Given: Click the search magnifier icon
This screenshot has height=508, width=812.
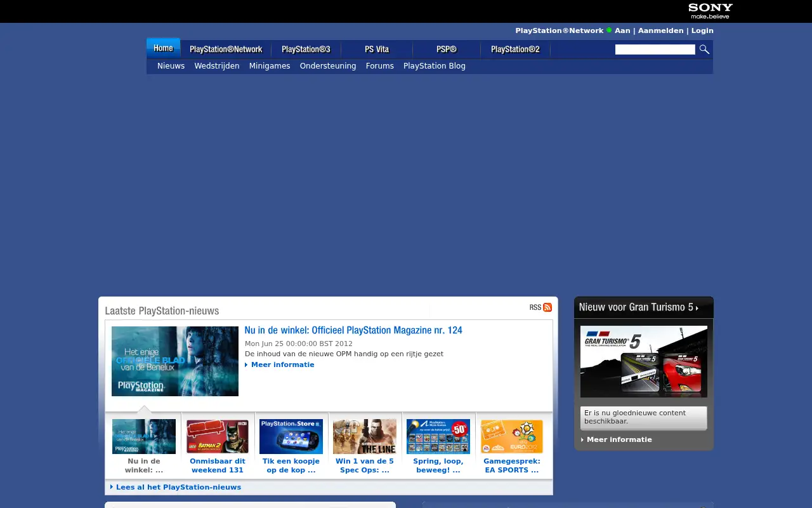Looking at the screenshot, I should (704, 50).
